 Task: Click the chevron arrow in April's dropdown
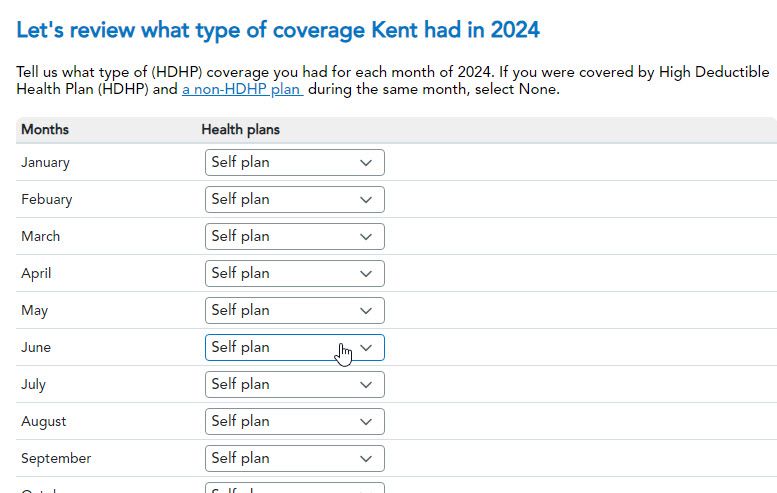(366, 273)
